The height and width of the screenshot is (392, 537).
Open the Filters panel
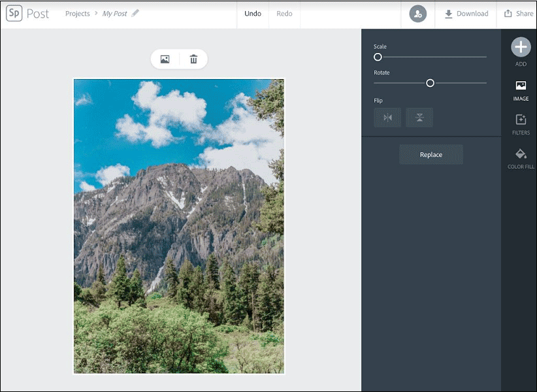click(521, 124)
